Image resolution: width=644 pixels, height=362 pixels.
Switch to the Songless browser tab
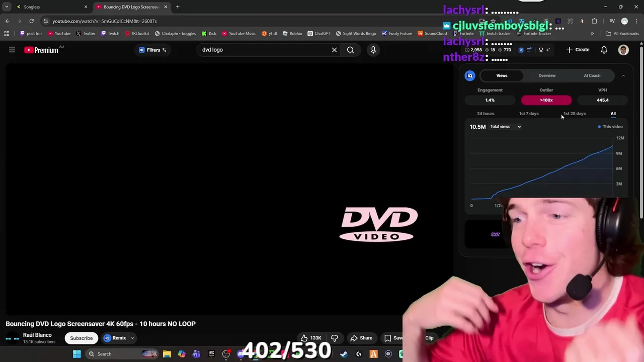tap(49, 7)
